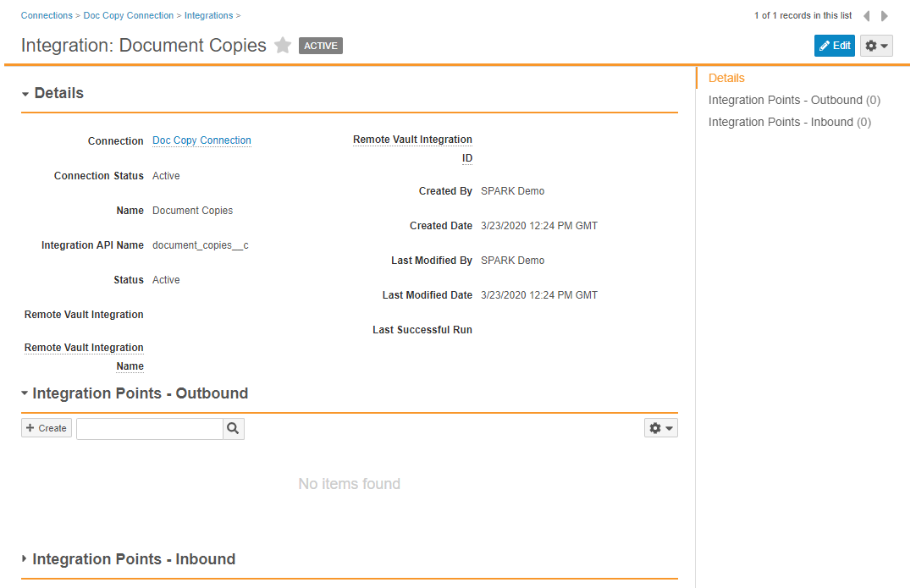The width and height of the screenshot is (916, 588).
Task: Click the Created By SPARK Demo value
Action: click(512, 191)
